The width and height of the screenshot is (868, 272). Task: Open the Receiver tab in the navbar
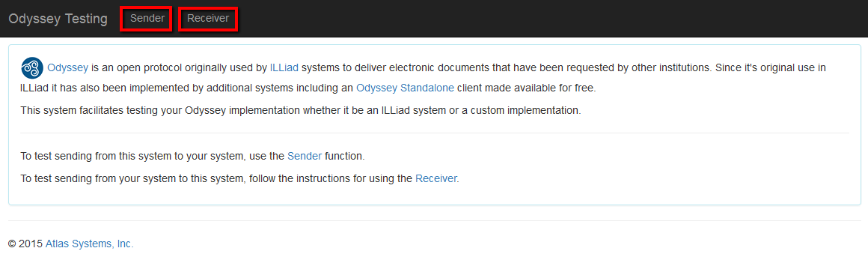(x=208, y=18)
